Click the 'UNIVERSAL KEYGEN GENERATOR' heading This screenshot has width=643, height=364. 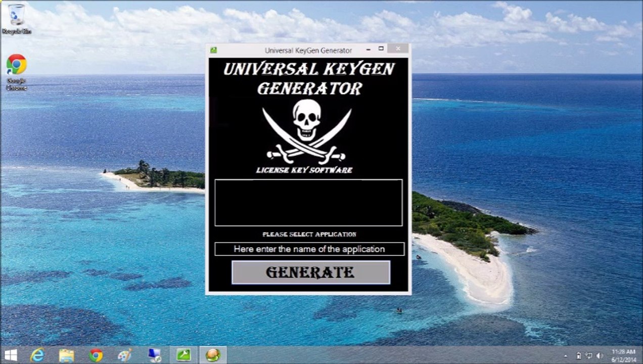pyautogui.click(x=309, y=79)
